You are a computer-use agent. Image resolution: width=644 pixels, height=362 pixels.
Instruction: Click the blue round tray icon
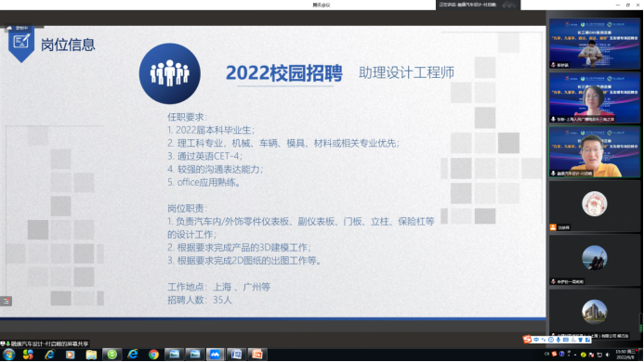tap(562, 355)
